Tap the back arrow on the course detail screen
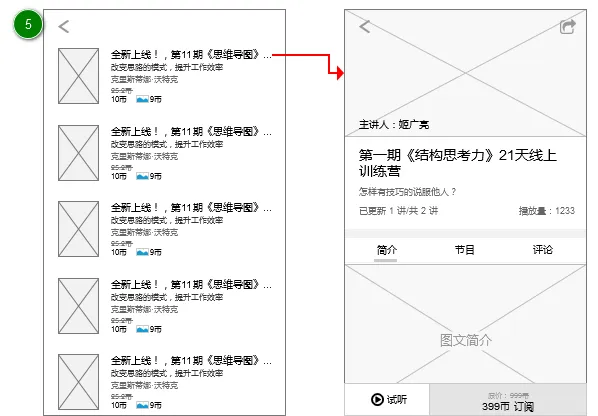Screen dimensions: 598x416 (x=365, y=27)
